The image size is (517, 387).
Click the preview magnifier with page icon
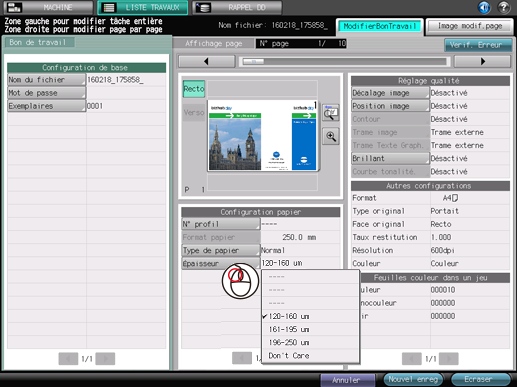(331, 113)
